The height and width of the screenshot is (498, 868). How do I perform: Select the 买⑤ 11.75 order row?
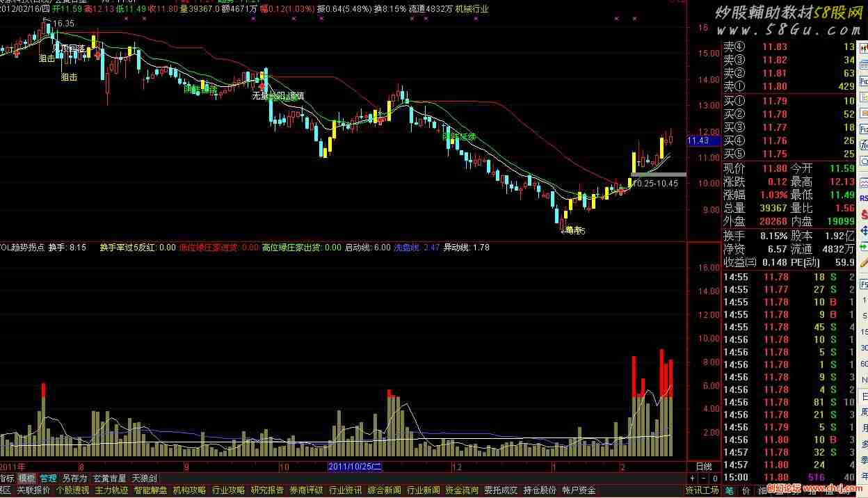click(789, 154)
